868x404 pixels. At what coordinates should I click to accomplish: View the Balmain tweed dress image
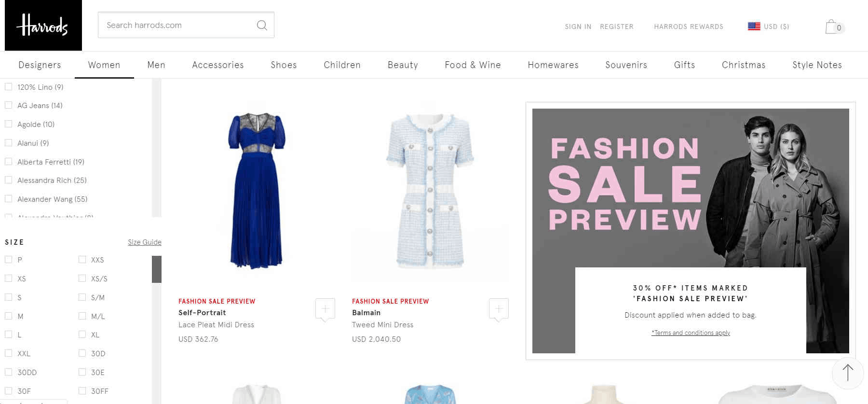pyautogui.click(x=430, y=191)
